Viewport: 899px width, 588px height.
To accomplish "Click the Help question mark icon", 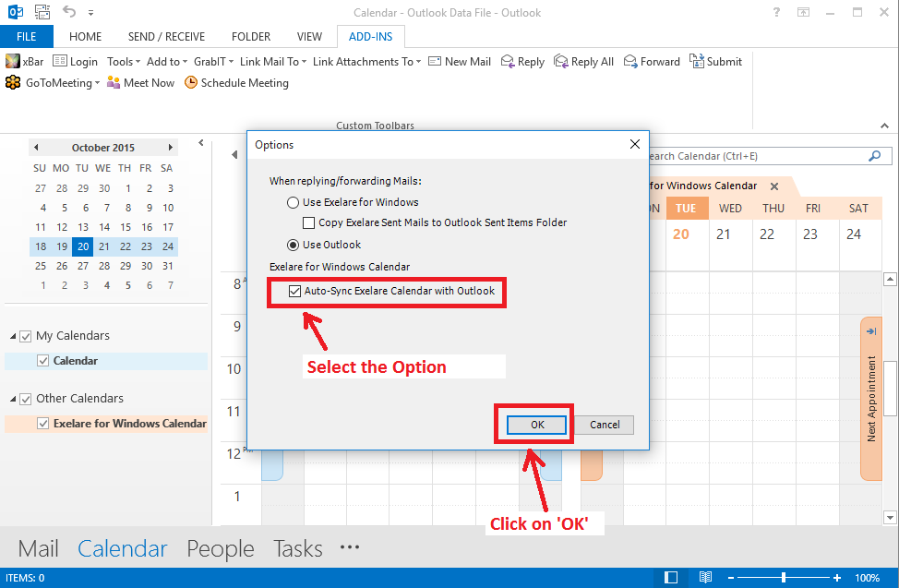I will point(776,12).
